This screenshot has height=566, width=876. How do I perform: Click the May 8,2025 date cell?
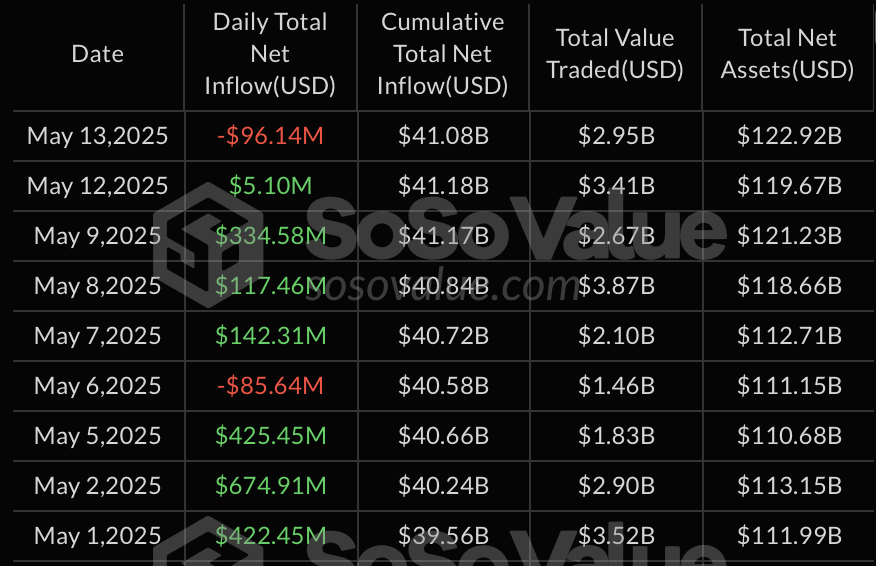(97, 286)
